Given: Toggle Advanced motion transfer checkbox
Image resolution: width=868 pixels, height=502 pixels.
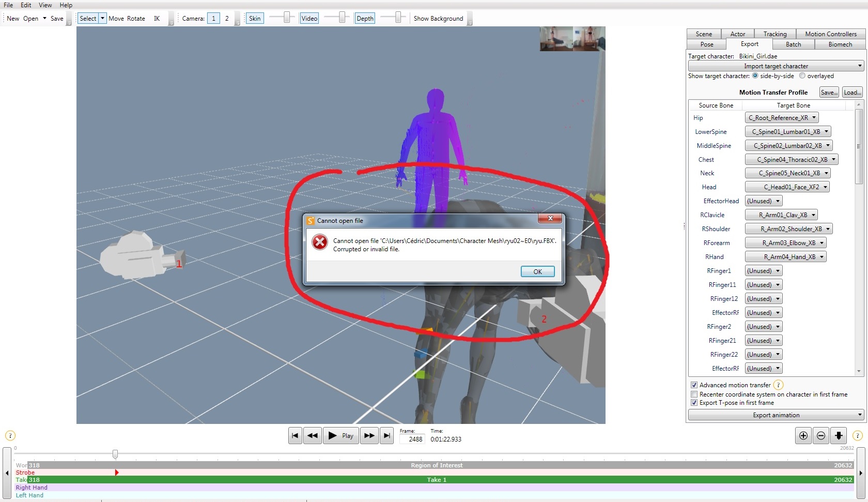Looking at the screenshot, I should click(x=694, y=385).
